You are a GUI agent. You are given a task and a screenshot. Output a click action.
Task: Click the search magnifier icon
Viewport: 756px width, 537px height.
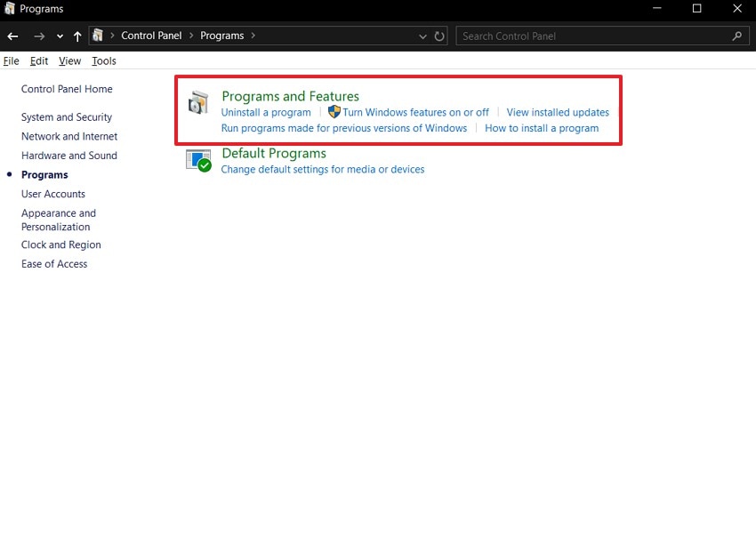click(x=736, y=36)
